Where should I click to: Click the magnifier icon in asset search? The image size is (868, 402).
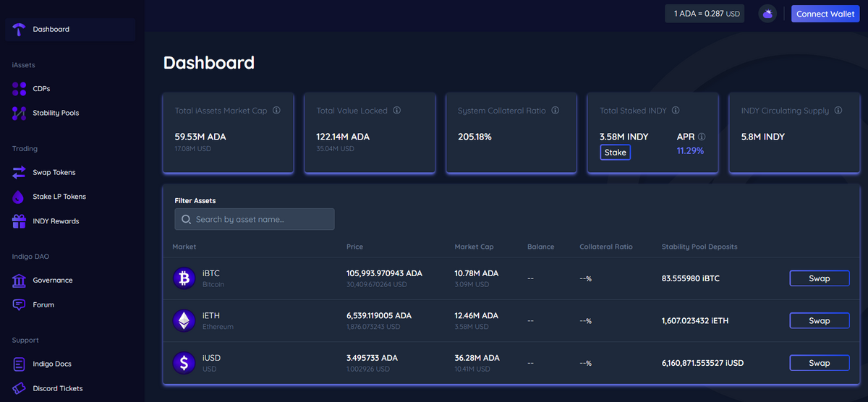187,219
